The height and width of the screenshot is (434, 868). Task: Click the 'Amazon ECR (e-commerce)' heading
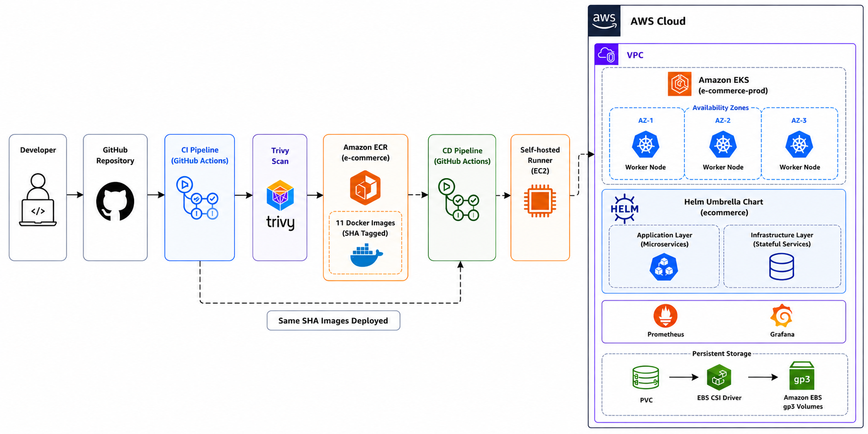point(365,153)
